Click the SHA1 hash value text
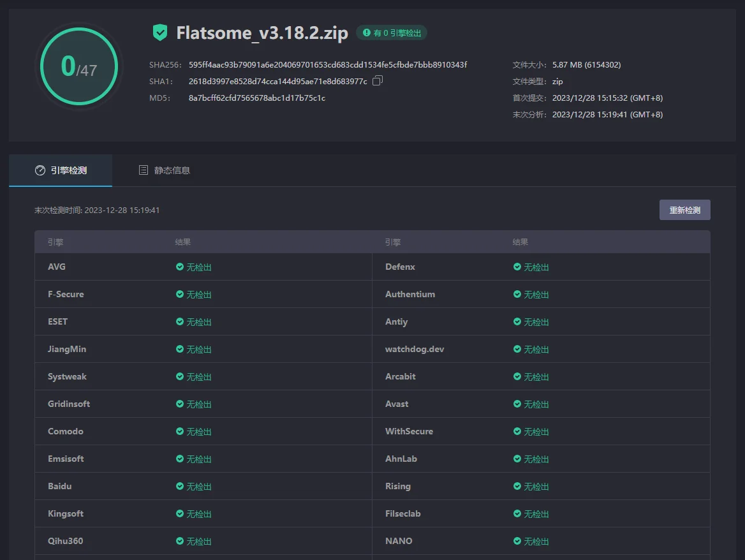Screen dimensions: 745x560 tap(278, 81)
